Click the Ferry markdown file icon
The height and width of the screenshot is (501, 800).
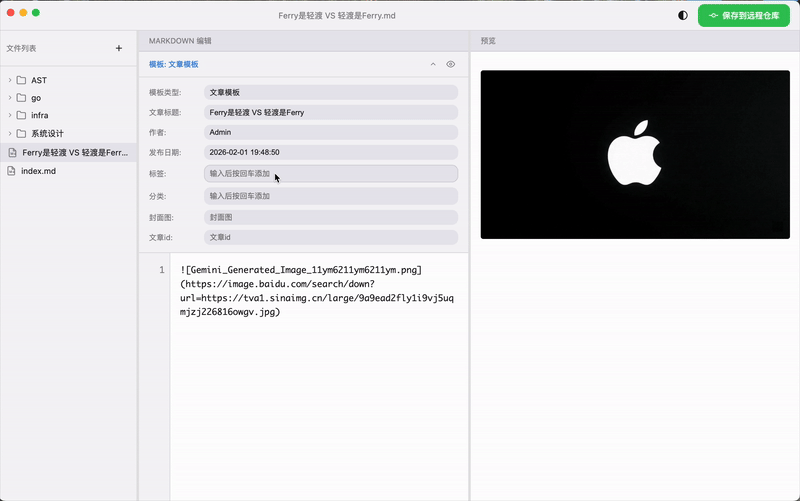[x=12, y=153]
